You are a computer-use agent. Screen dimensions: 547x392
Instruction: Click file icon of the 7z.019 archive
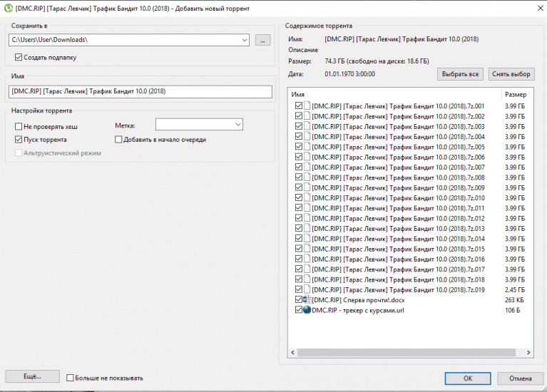[x=307, y=289]
